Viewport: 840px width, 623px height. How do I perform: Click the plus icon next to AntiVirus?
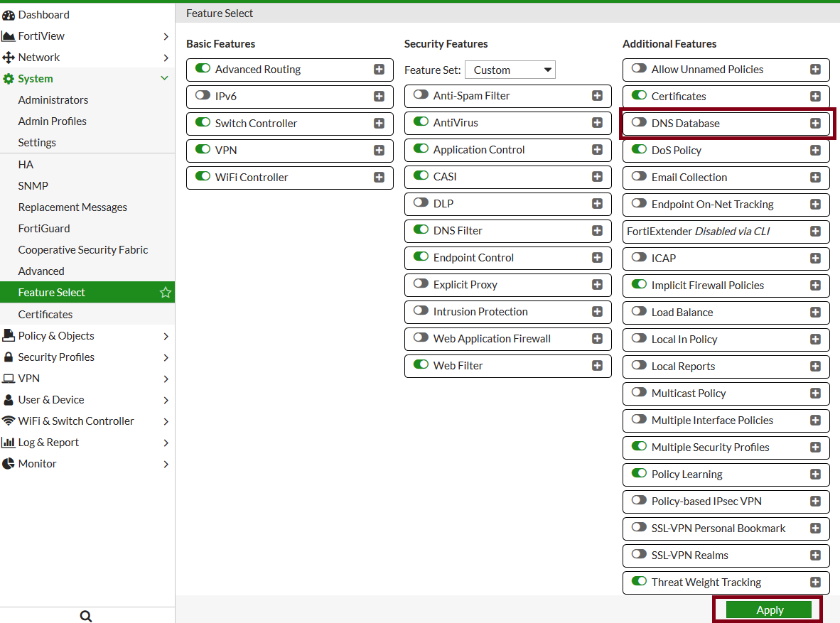(x=597, y=123)
